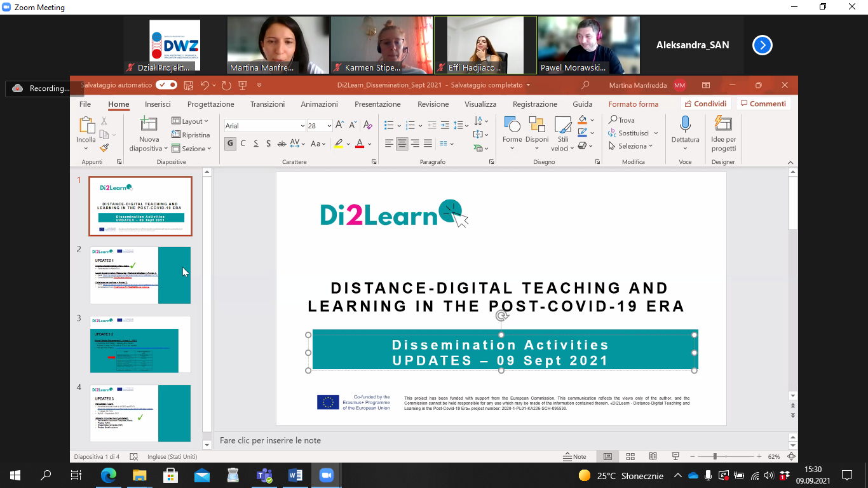This screenshot has height=488, width=868.
Task: Switch to slide sorter view
Action: coord(630,456)
